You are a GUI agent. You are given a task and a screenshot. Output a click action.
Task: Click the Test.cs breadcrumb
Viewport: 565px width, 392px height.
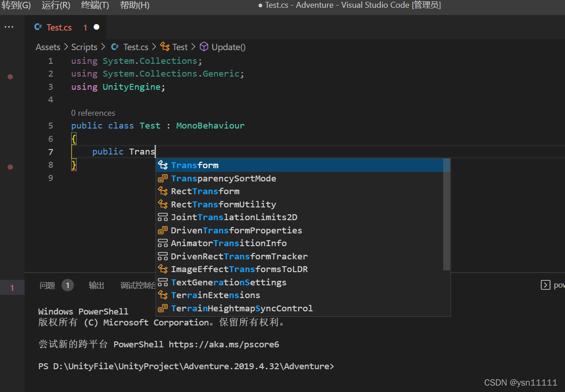pos(136,47)
